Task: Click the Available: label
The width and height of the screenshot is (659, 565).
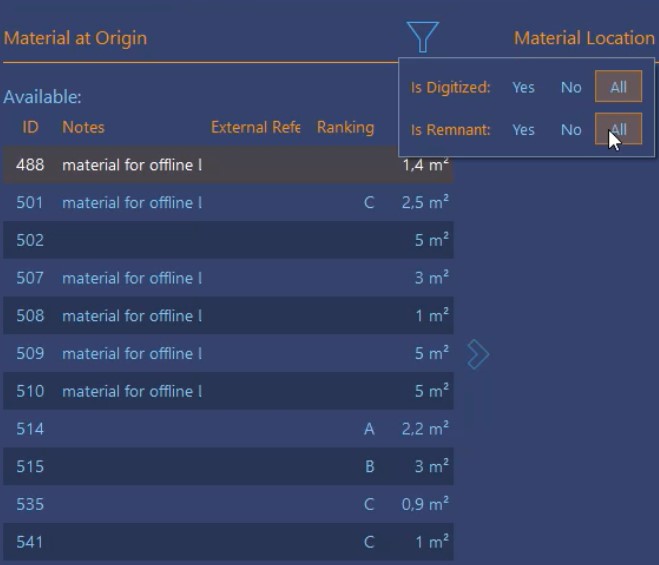Action: (x=42, y=97)
